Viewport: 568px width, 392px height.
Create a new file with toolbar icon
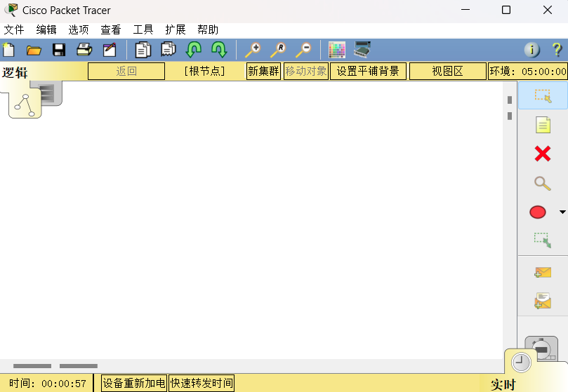pos(8,50)
